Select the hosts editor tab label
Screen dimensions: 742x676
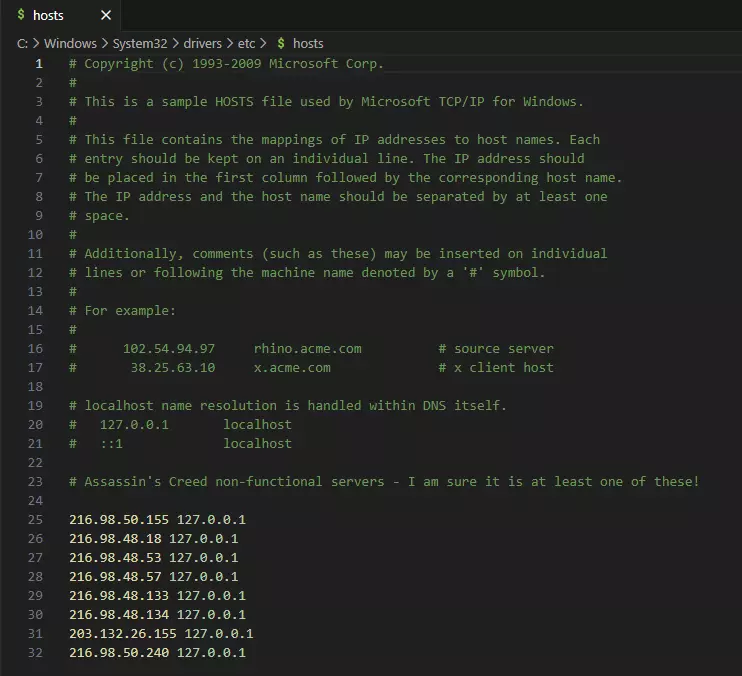pos(49,15)
